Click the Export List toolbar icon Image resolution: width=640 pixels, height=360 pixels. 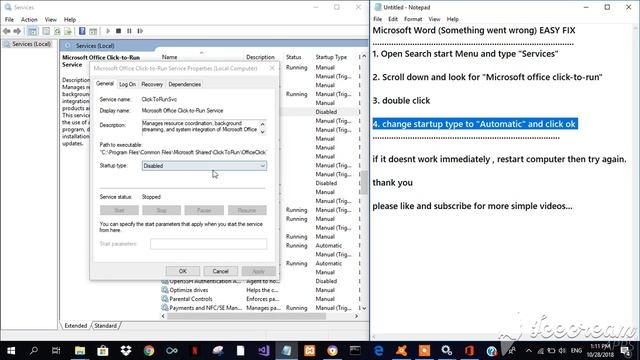[x=68, y=31]
